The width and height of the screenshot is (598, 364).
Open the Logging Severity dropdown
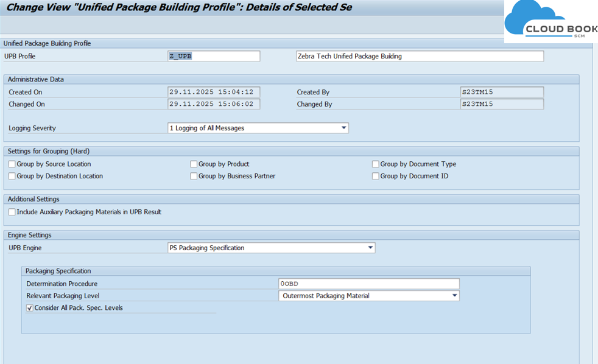[x=343, y=128]
